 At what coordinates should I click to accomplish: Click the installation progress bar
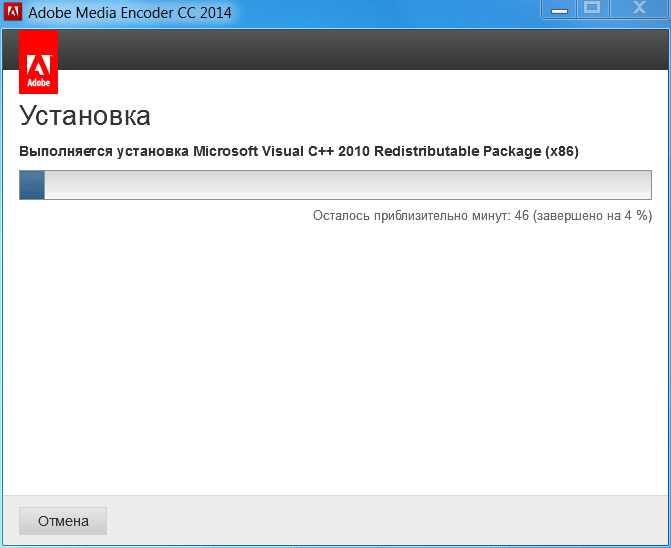pyautogui.click(x=335, y=185)
